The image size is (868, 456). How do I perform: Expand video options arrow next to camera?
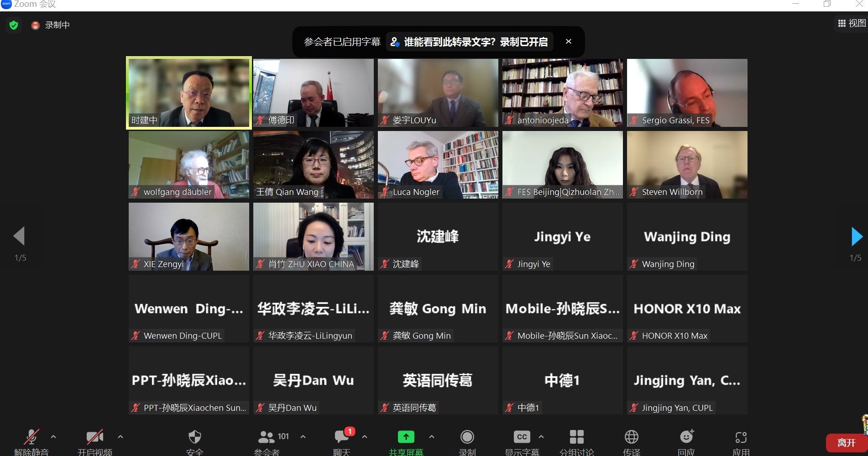coord(120,437)
